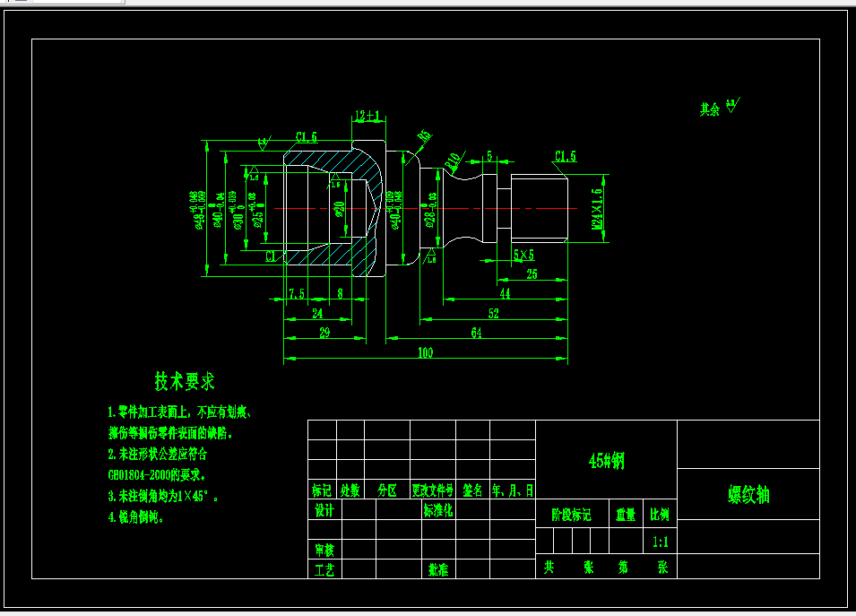856x616 pixels.
Task: Select the single 5 dimension above the groove
Action: click(489, 156)
